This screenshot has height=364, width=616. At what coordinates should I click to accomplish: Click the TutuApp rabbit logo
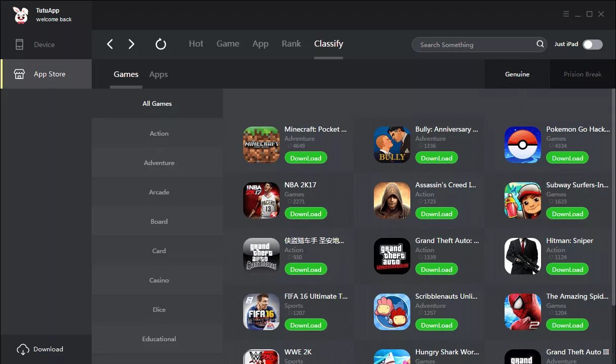point(21,15)
